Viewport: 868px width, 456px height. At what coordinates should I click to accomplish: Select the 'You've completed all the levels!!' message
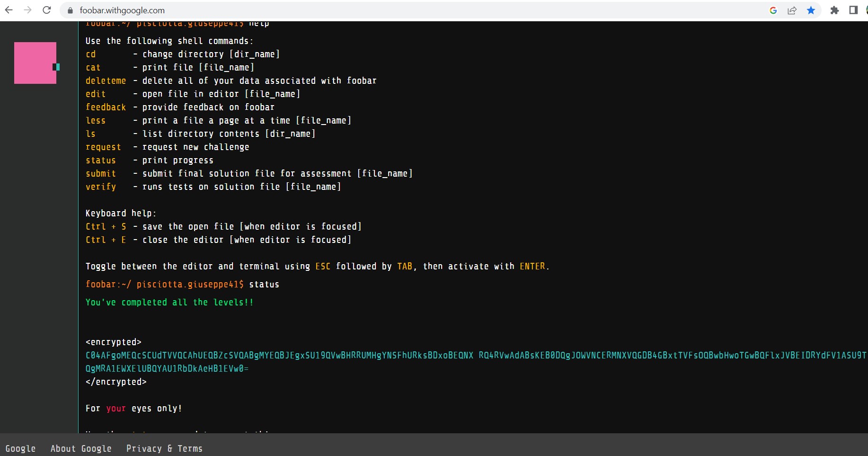point(169,303)
